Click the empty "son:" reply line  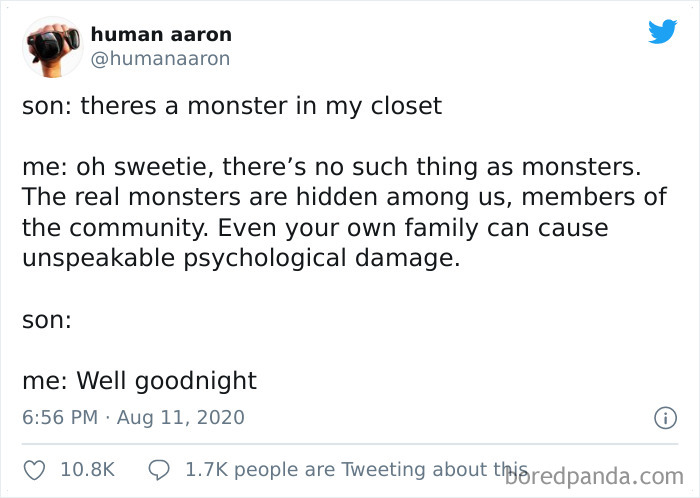(47, 322)
